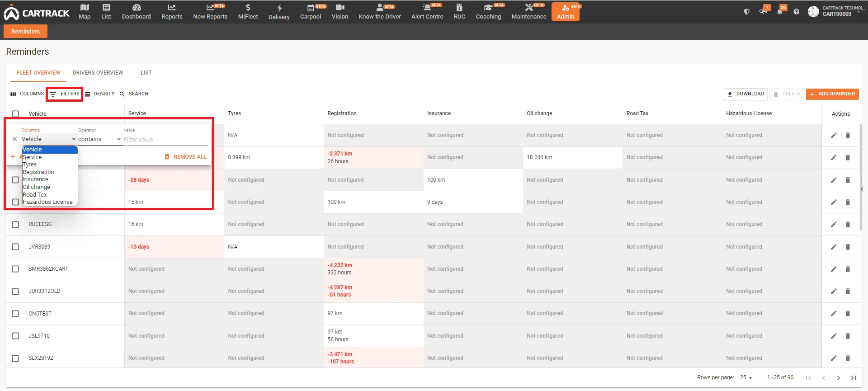The image size is (868, 391).
Task: Open Carpool module
Action: [x=311, y=12]
